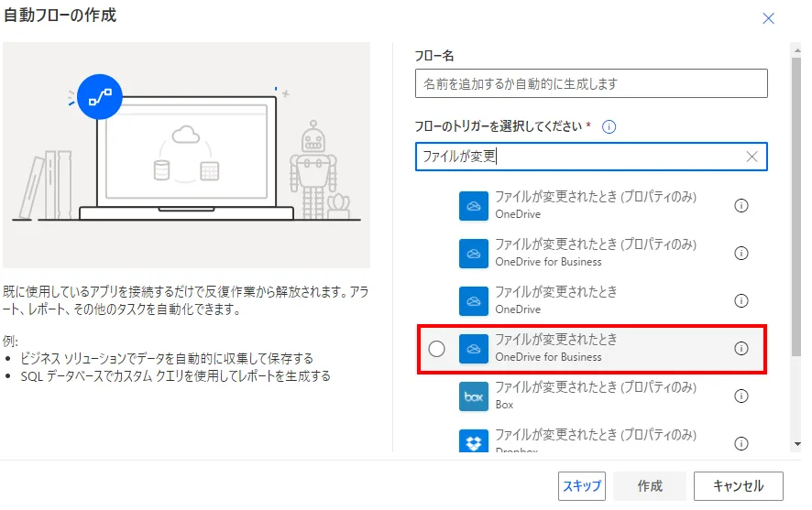Close the 自動フローの作成 dialog

(x=768, y=18)
